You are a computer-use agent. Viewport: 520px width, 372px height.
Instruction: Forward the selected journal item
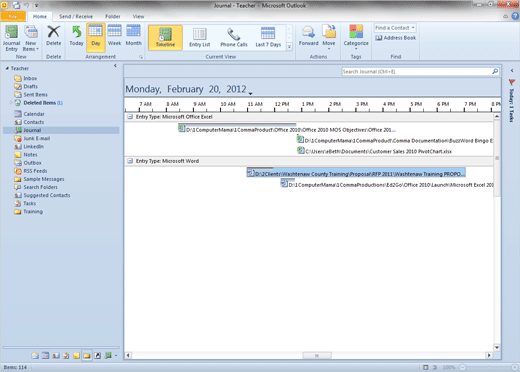[308, 36]
